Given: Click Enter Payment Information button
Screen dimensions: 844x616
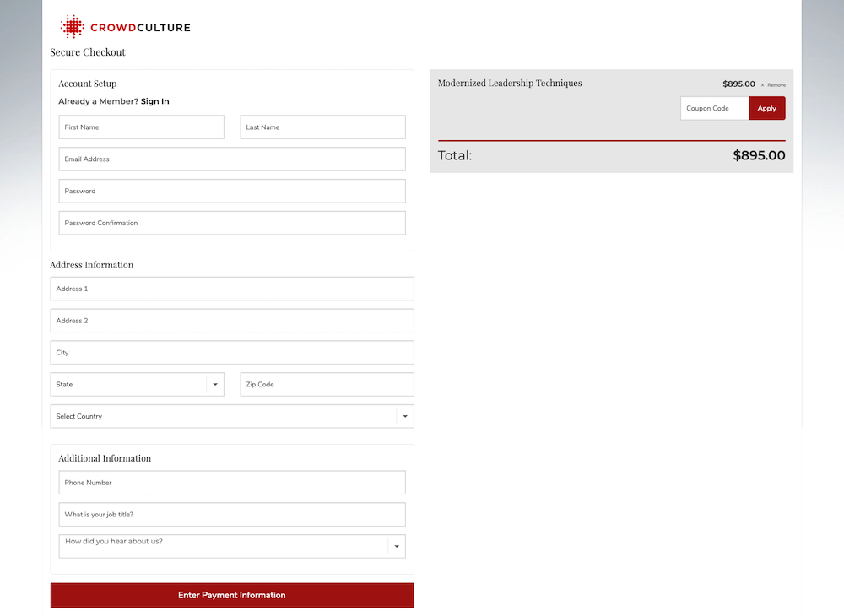Looking at the screenshot, I should (x=232, y=595).
